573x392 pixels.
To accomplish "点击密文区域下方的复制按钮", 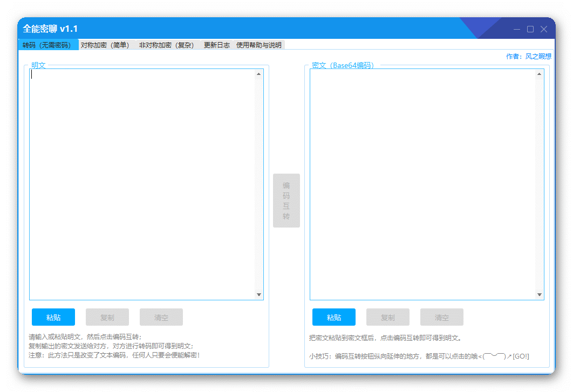I will [388, 317].
